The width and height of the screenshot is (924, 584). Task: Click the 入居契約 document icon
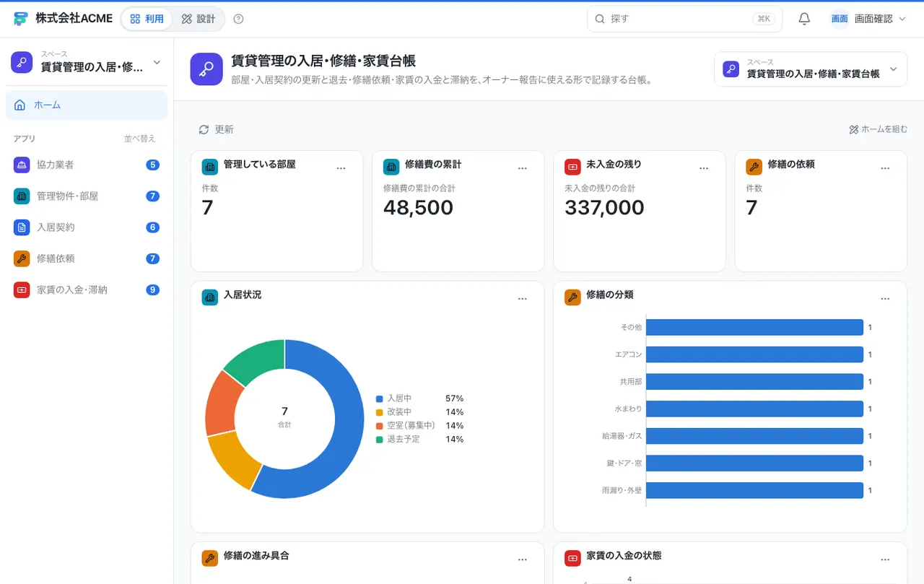(x=22, y=227)
